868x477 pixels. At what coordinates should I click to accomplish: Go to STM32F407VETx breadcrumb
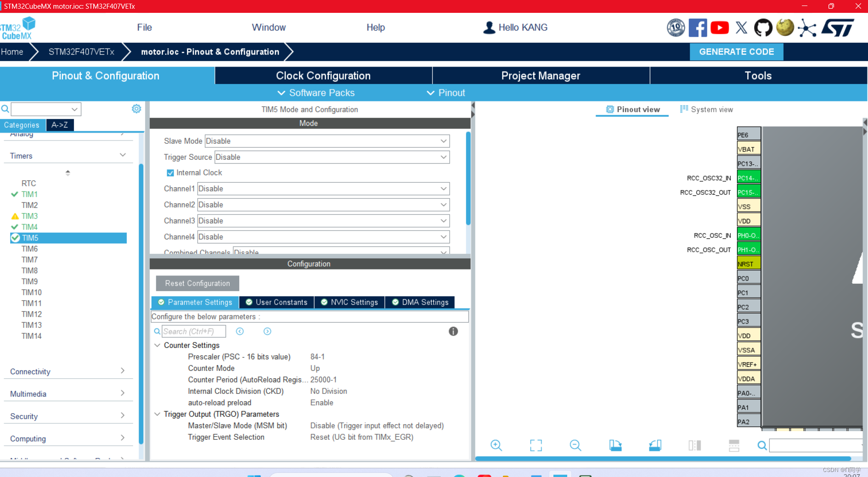pyautogui.click(x=81, y=52)
